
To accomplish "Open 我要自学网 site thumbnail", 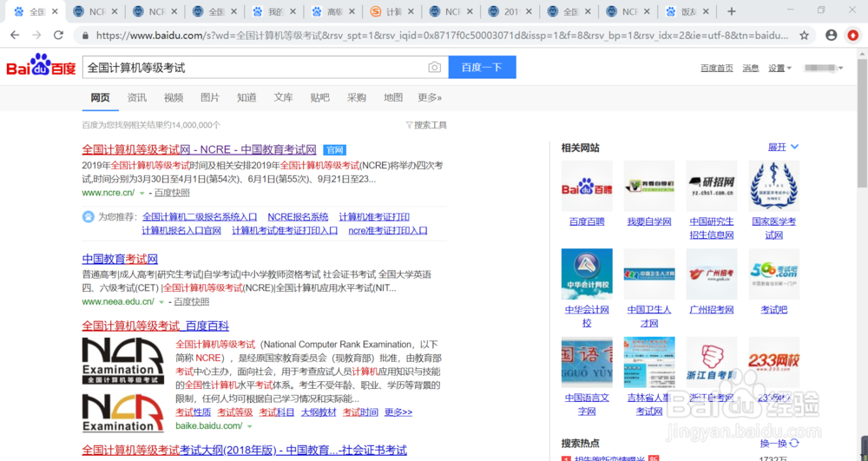I will tap(649, 186).
